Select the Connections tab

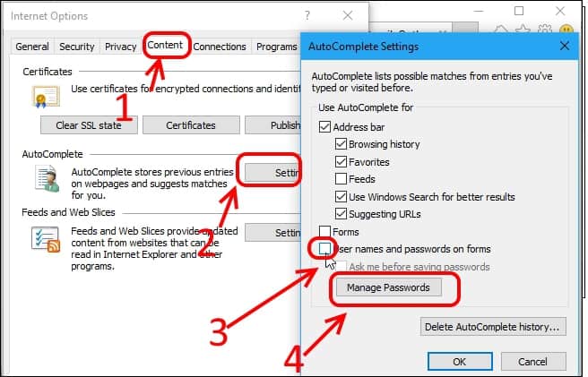[220, 47]
